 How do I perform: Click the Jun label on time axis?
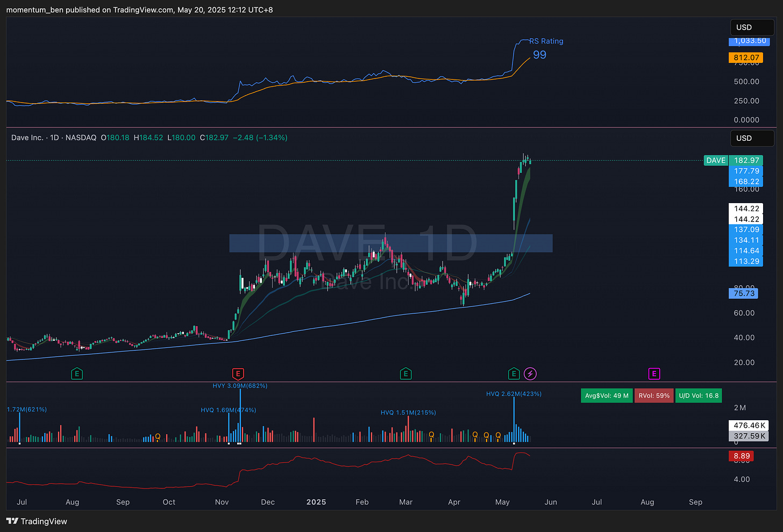point(551,502)
